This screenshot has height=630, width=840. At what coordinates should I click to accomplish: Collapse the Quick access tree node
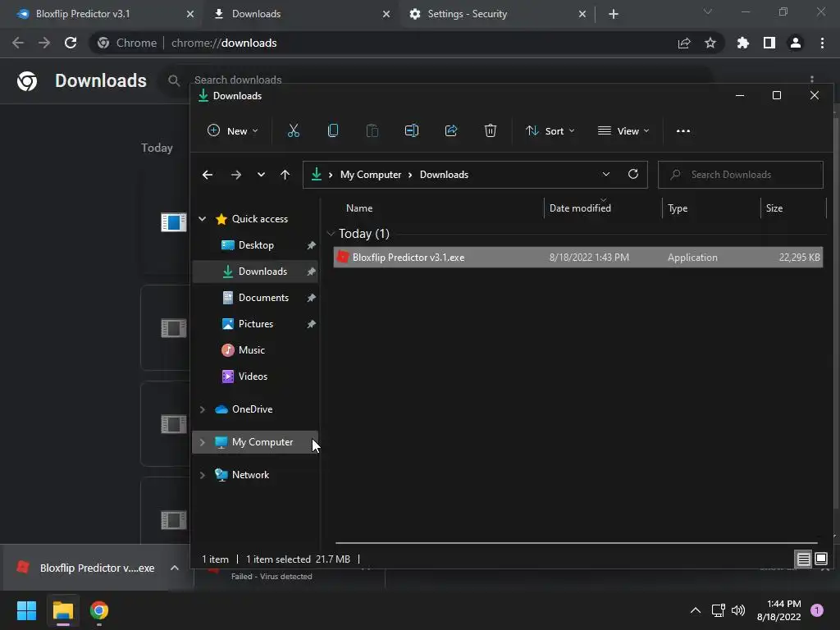(203, 218)
